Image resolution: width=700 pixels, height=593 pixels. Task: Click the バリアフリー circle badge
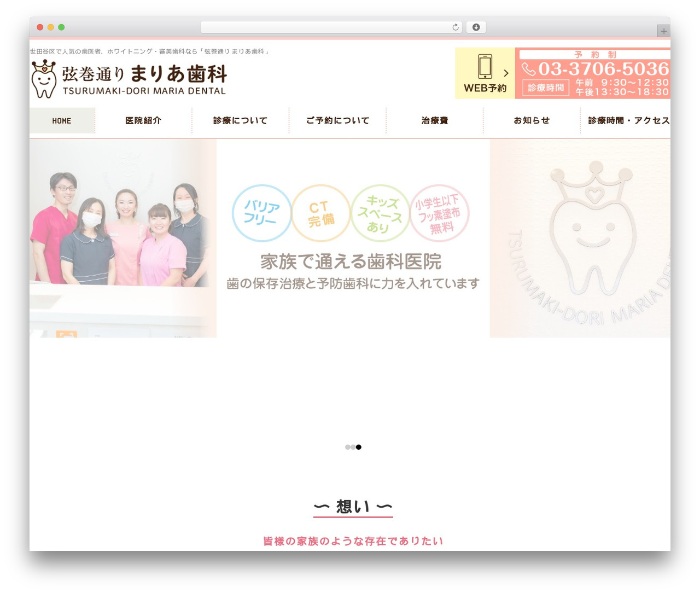(x=261, y=213)
